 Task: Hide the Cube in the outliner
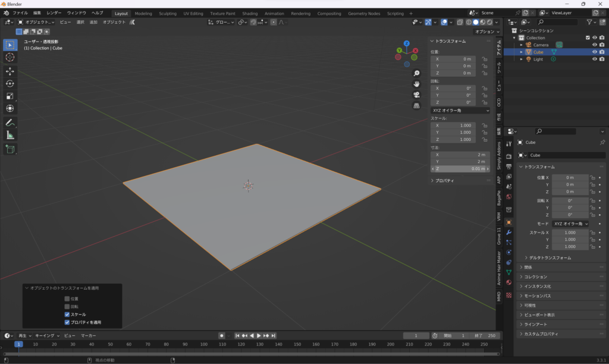coord(594,52)
